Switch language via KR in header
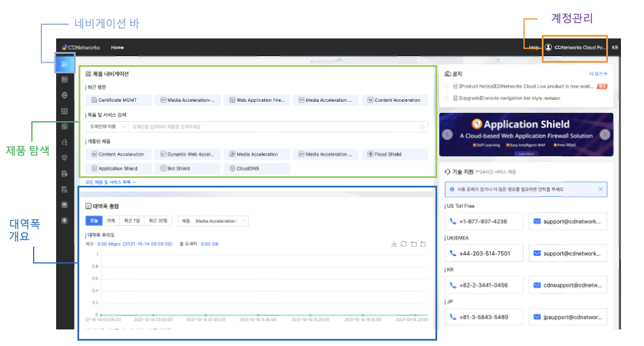 point(614,47)
